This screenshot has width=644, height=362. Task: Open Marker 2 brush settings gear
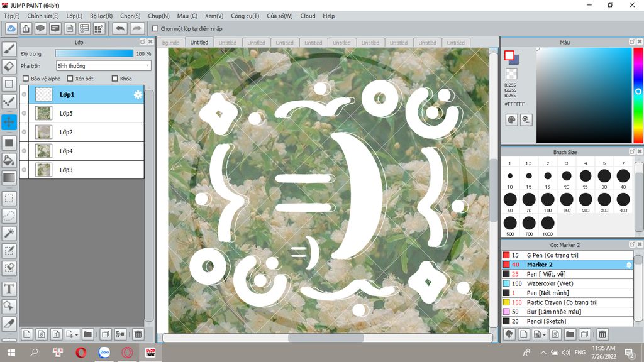tap(628, 265)
